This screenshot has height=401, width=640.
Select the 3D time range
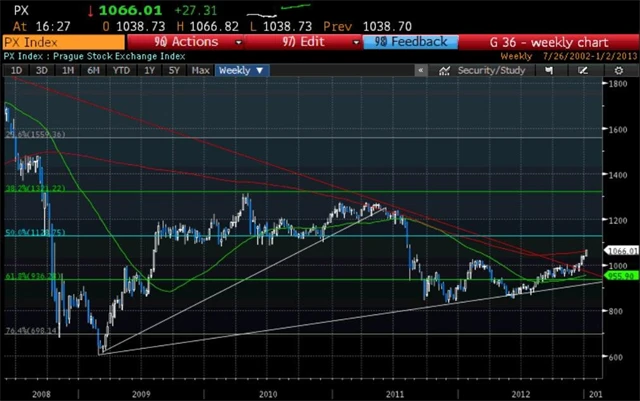click(x=42, y=71)
